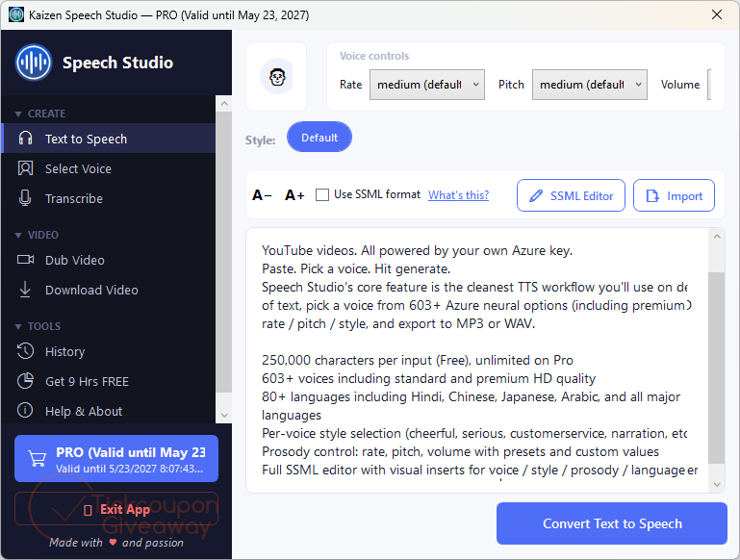
Task: Click Convert Text to Speech
Action: pos(612,523)
